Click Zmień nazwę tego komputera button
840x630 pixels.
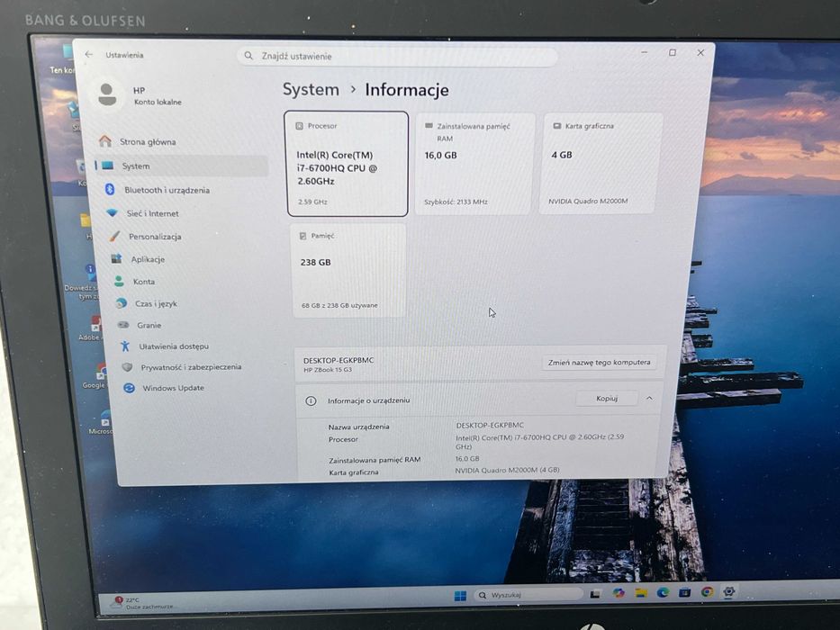point(599,362)
